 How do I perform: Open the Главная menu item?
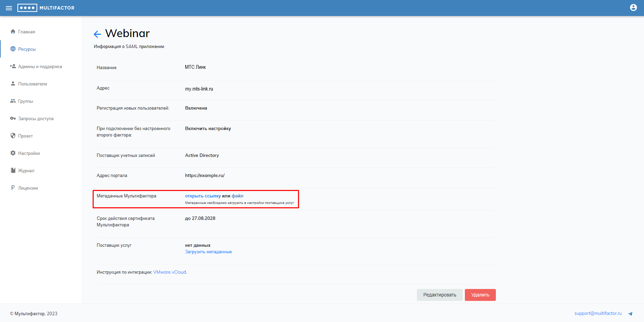tap(27, 32)
